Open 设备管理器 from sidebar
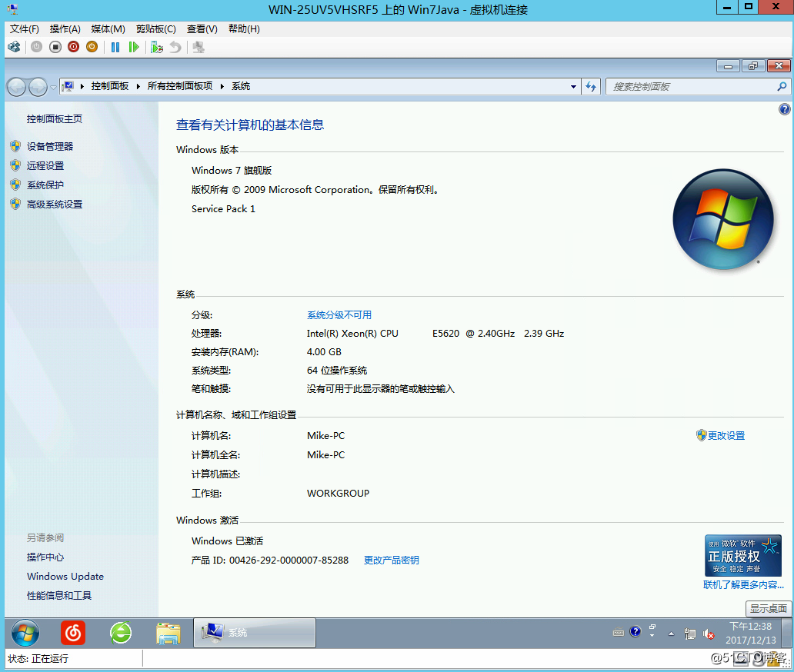794x672 pixels. (x=50, y=146)
